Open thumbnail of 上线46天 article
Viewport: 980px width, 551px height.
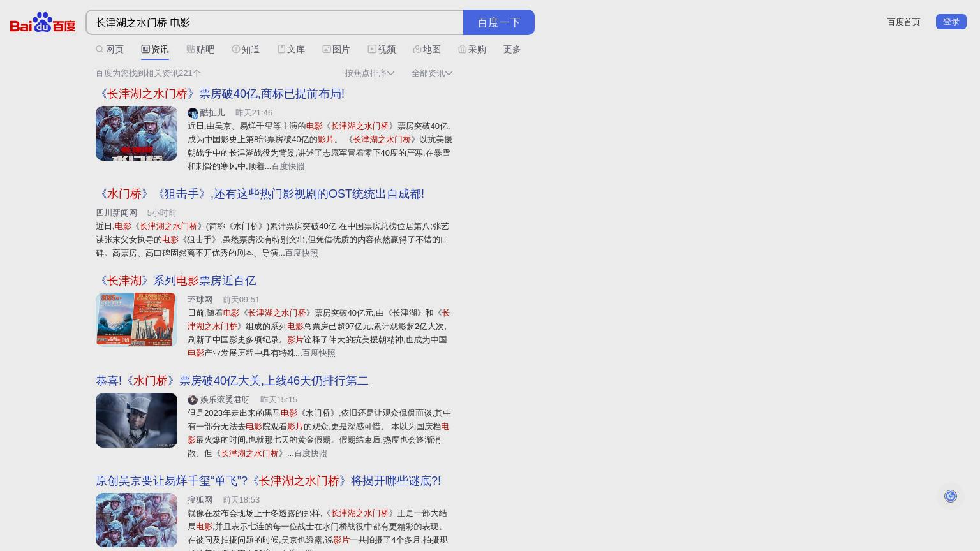pyautogui.click(x=137, y=420)
